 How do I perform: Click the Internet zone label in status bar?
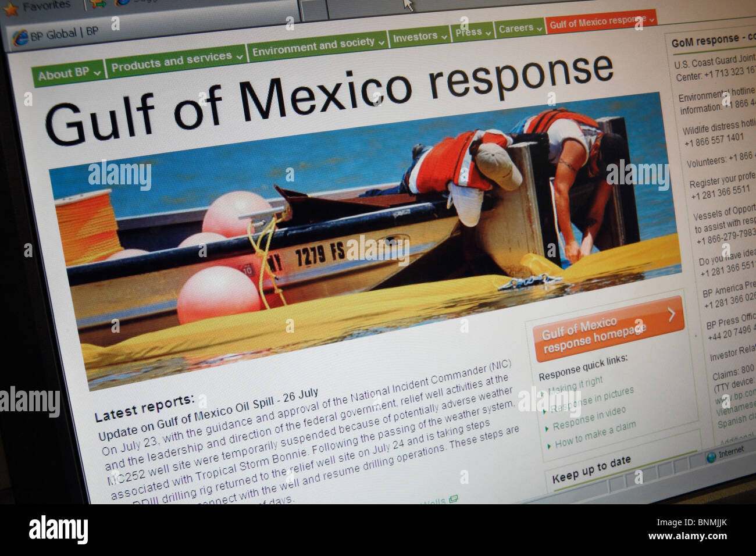(x=731, y=453)
